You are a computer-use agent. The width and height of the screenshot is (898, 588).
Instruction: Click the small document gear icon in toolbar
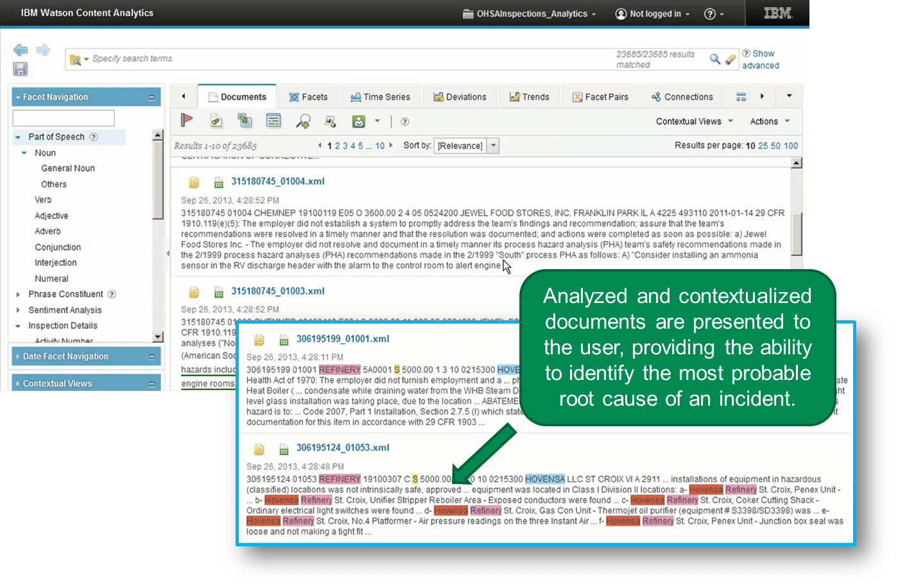click(x=331, y=121)
